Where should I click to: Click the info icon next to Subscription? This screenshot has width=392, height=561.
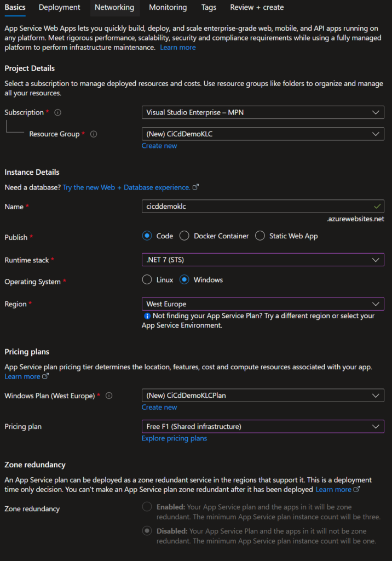tap(59, 112)
